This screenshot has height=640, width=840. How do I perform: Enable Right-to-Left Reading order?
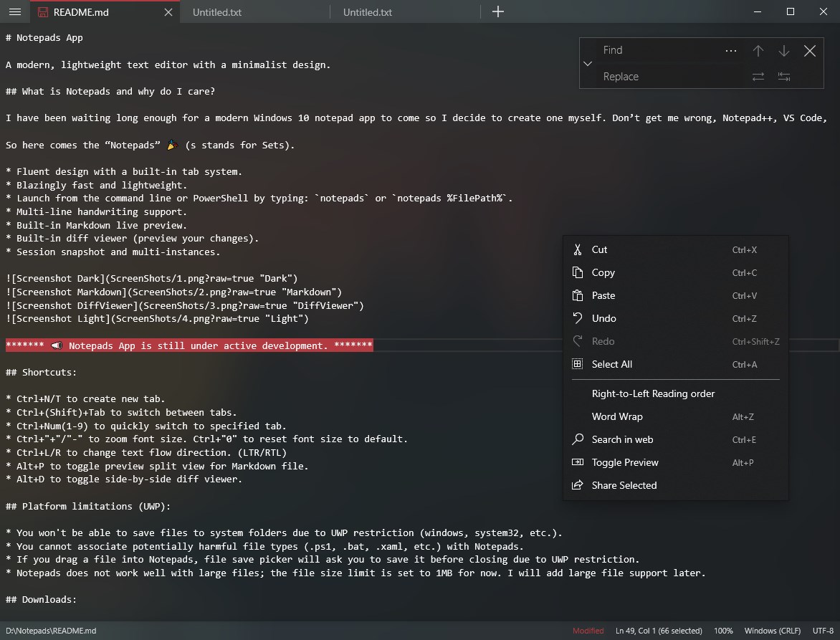pos(653,393)
